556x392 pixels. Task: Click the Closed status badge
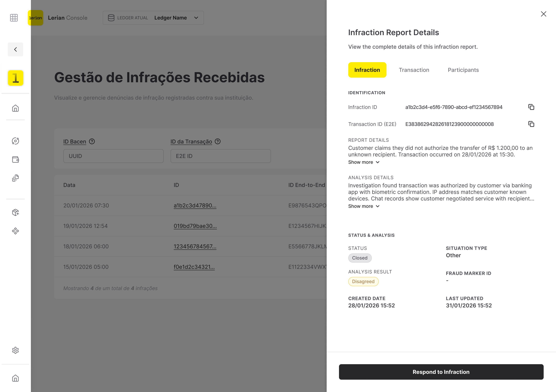[x=360, y=258]
